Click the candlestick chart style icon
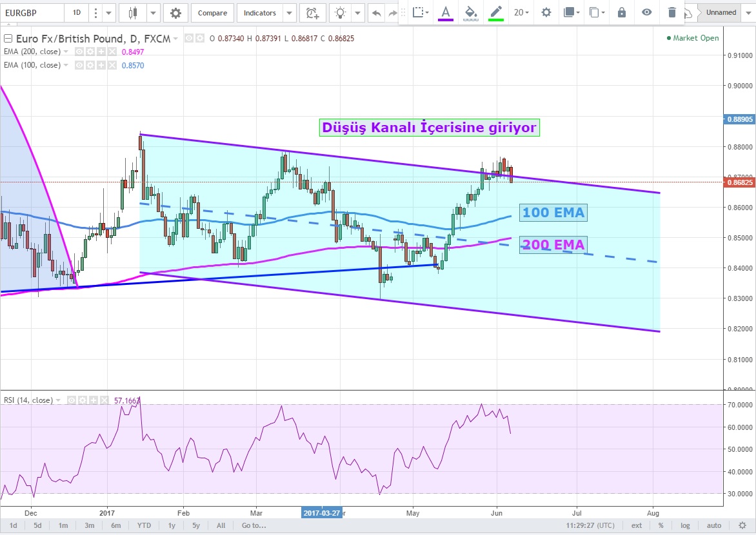Screen dimensions: 756x535 pos(134,13)
